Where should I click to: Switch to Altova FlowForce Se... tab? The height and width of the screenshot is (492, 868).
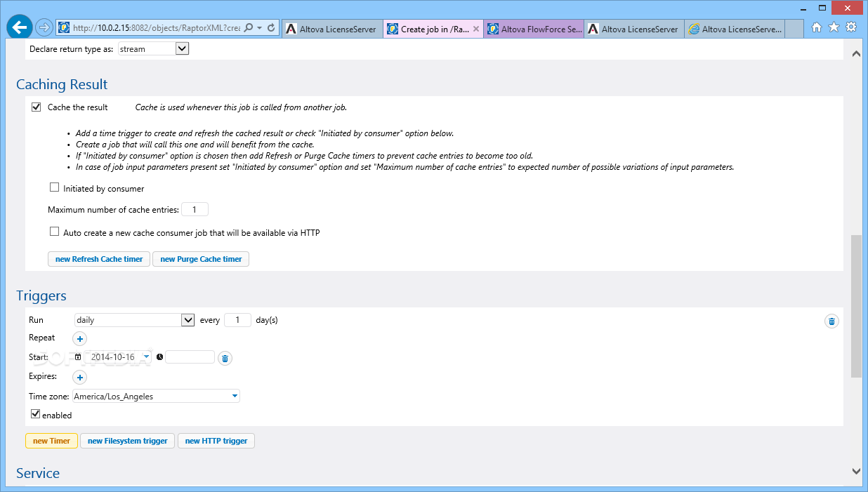pos(534,29)
